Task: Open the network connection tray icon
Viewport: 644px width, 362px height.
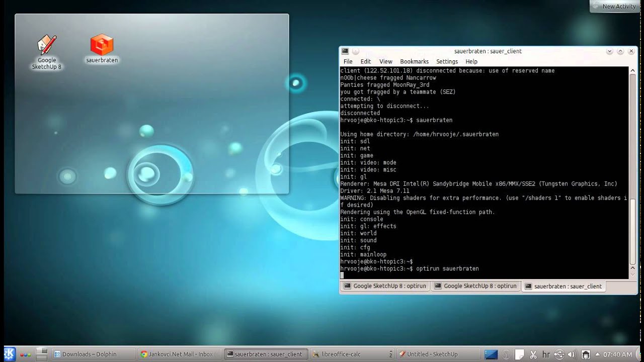Action: 586,354
